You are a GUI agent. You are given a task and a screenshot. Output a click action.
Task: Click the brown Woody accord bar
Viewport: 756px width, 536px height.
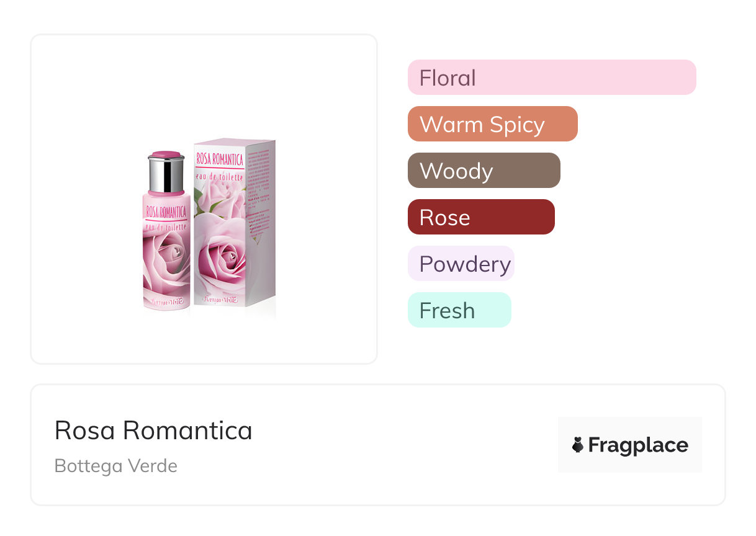coord(484,171)
